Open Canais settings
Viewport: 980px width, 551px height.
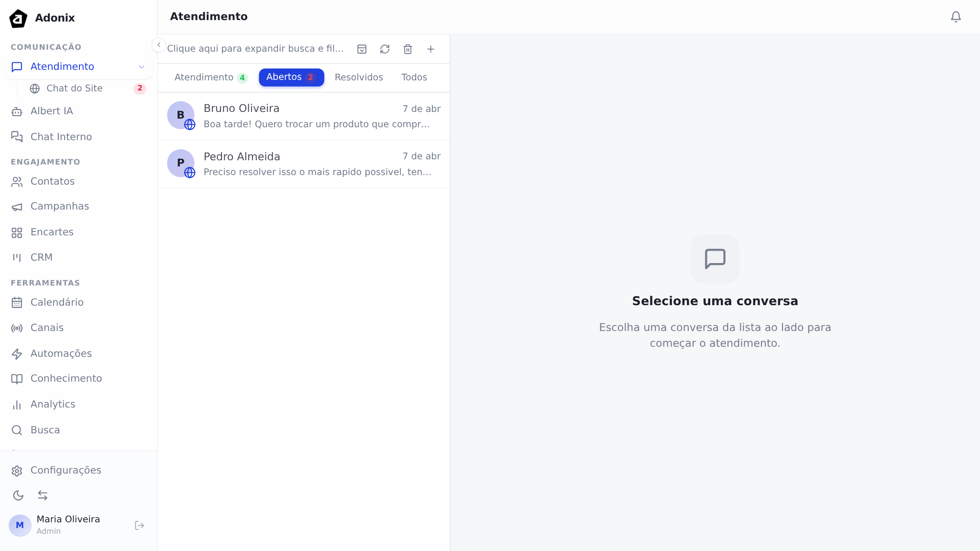coord(78,328)
